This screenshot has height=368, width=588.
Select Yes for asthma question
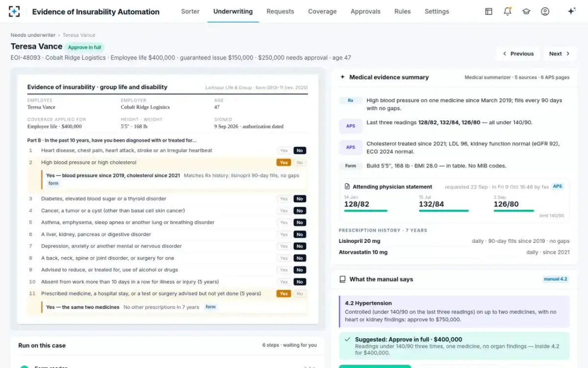tap(284, 222)
